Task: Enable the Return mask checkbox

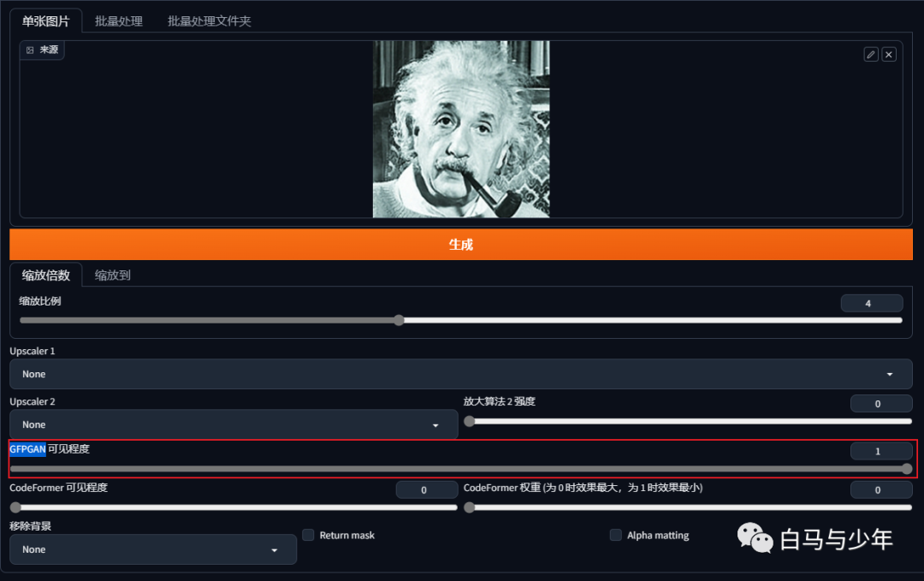Action: click(x=308, y=535)
